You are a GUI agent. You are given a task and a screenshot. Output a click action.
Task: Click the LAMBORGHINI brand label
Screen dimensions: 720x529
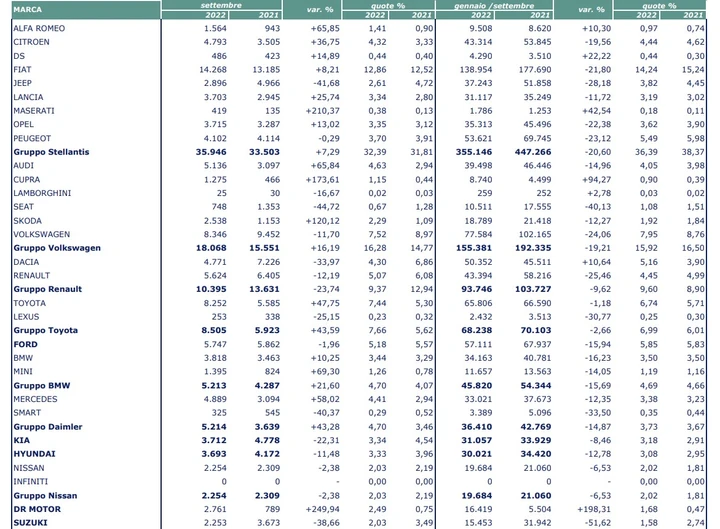42,193
